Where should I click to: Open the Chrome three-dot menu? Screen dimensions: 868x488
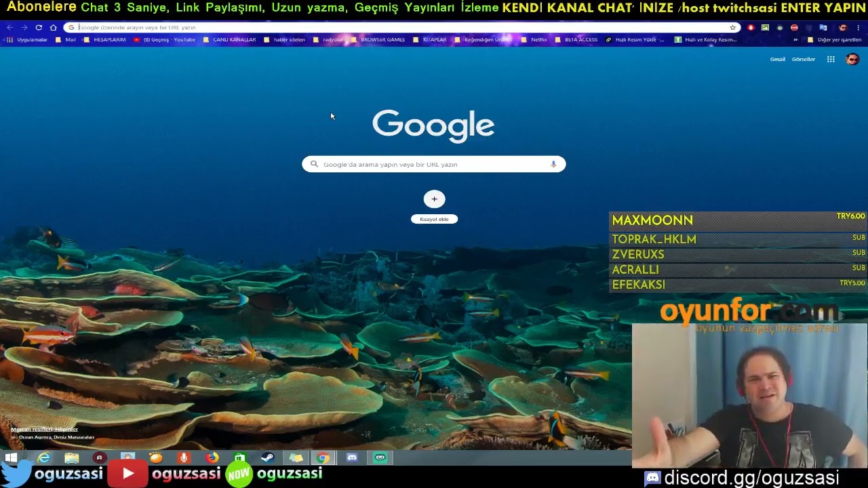(859, 27)
